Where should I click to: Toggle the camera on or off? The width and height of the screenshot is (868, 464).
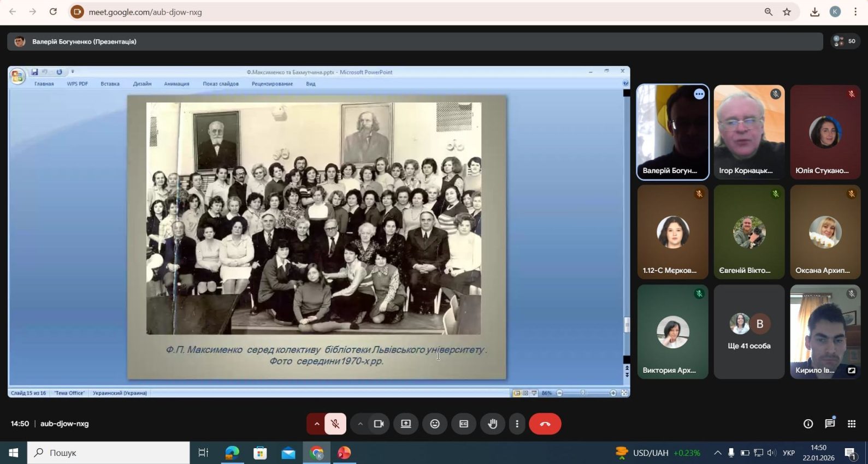(x=379, y=424)
